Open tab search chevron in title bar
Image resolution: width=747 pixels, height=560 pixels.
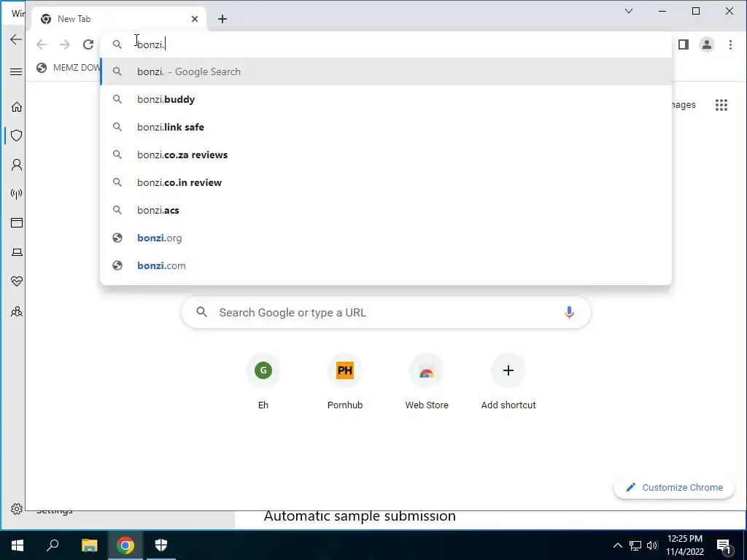[629, 11]
